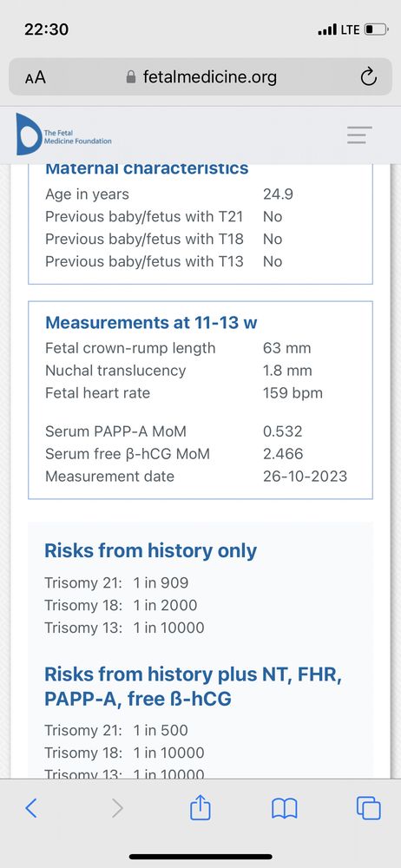Tap the Serum PAPP-A MoM value 0.532
The width and height of the screenshot is (401, 868).
[282, 431]
